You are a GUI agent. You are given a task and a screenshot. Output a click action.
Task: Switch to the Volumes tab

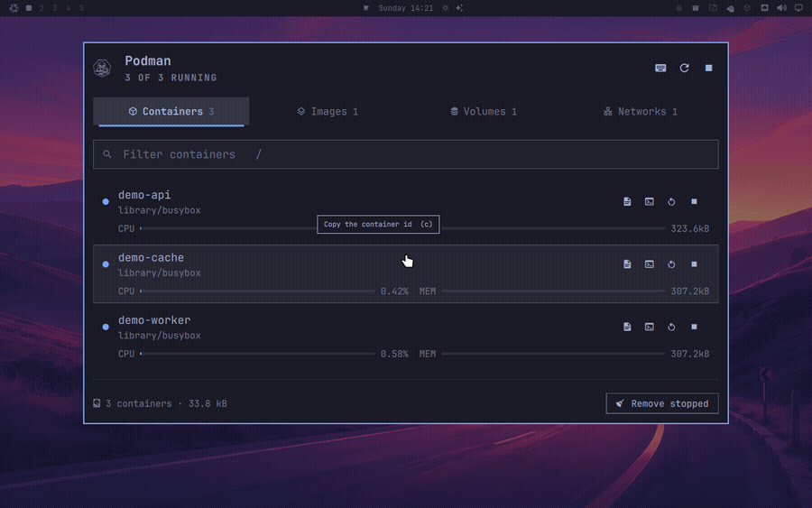(x=484, y=111)
